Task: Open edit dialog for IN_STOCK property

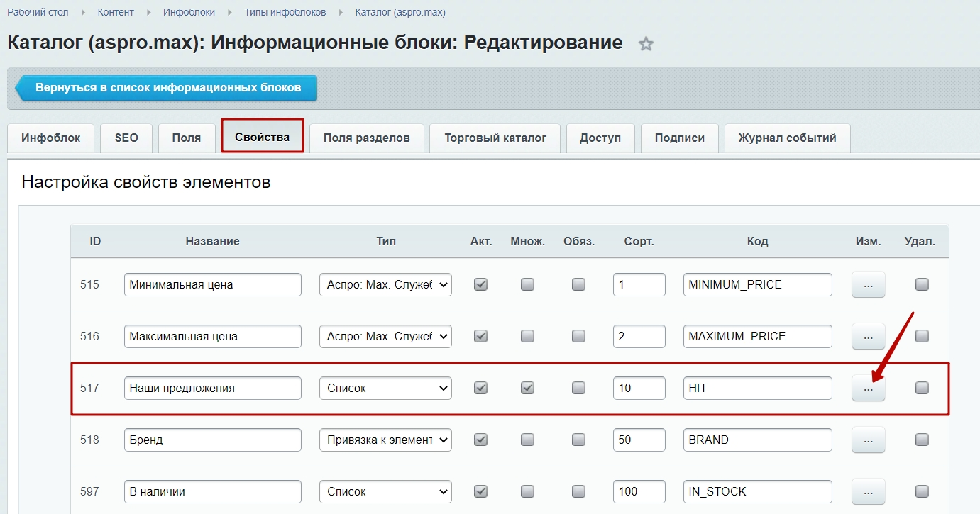Action: [868, 492]
